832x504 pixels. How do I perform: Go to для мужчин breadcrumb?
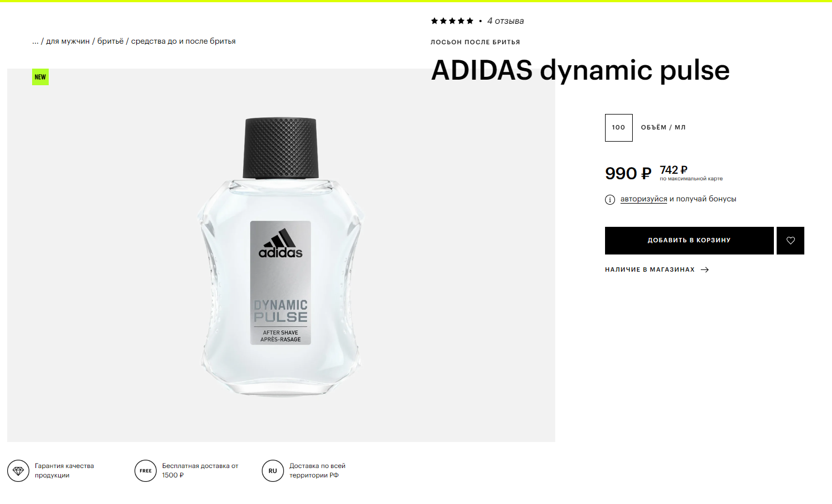(x=68, y=41)
